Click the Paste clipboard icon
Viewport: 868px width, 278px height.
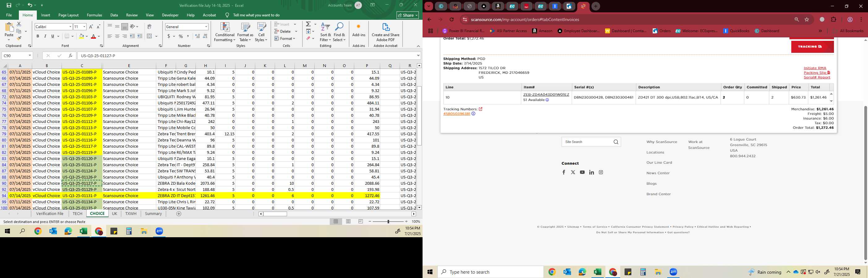tap(9, 27)
